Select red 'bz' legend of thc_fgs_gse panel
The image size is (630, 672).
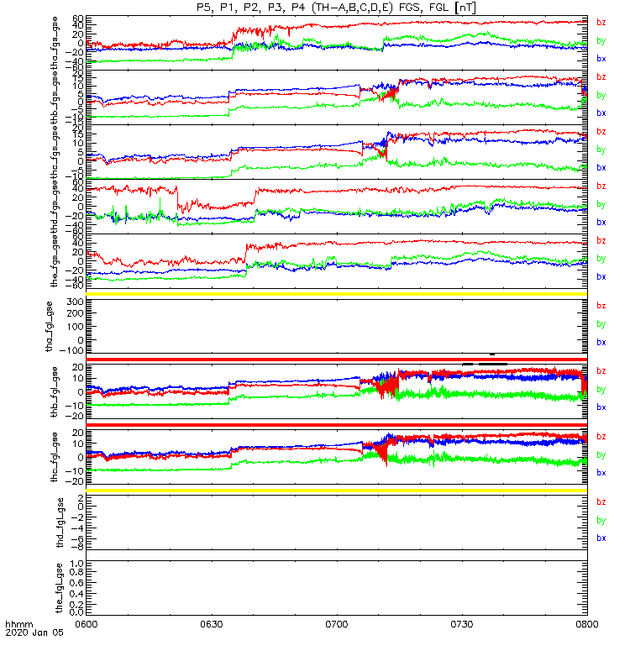[601, 132]
